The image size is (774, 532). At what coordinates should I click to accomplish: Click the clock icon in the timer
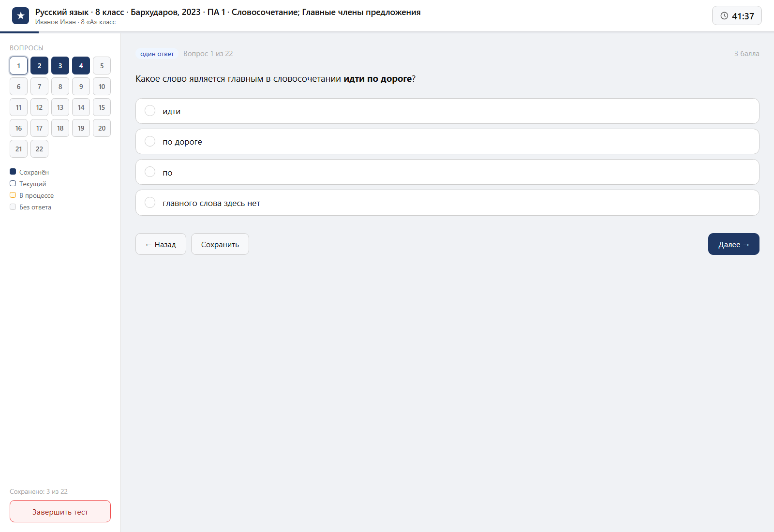tap(724, 15)
